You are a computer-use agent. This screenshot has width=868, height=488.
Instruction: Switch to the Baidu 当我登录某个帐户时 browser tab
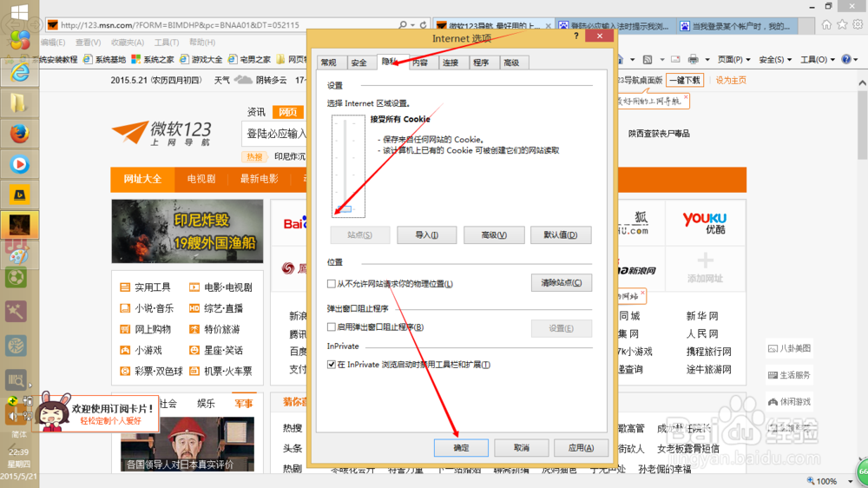point(738,25)
